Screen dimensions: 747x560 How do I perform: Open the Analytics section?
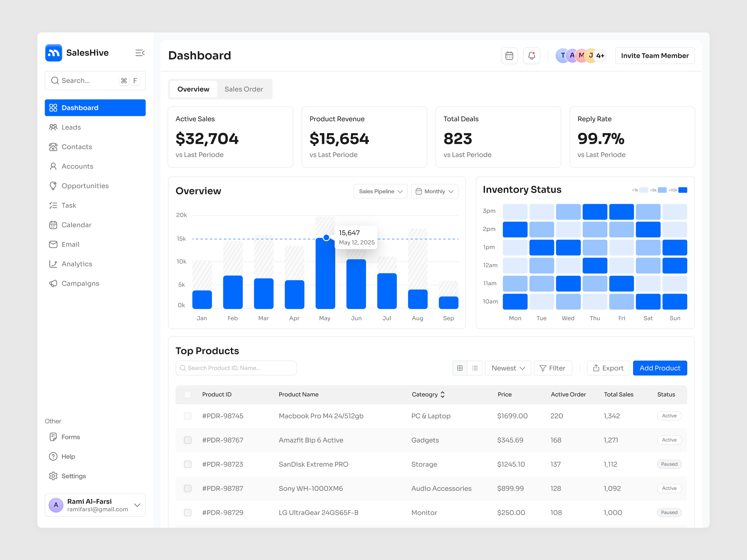tap(77, 264)
